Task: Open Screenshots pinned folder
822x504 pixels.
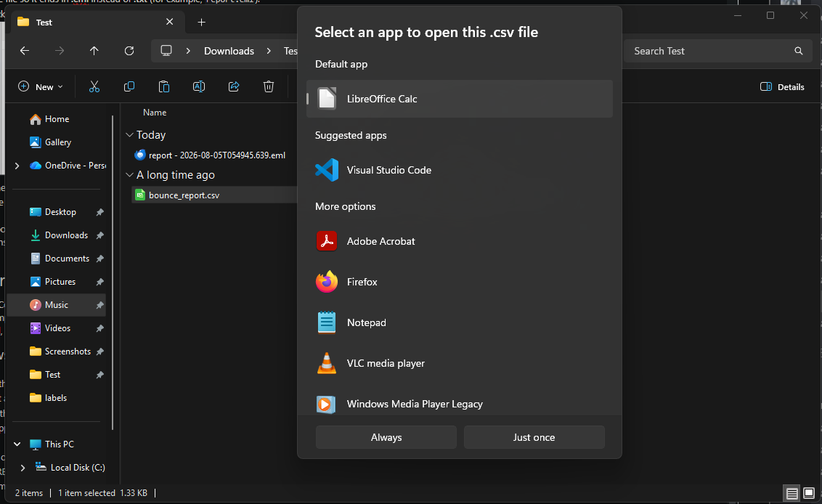Action: [60, 351]
